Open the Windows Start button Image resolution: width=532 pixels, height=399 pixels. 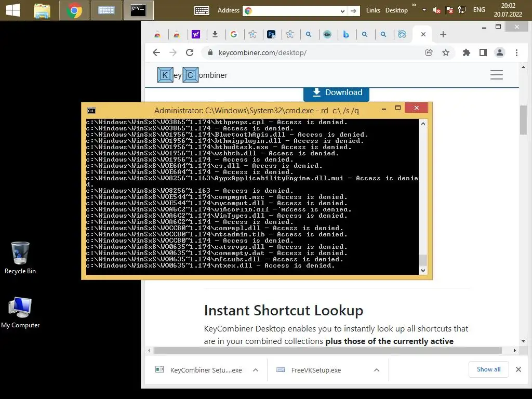pos(13,10)
